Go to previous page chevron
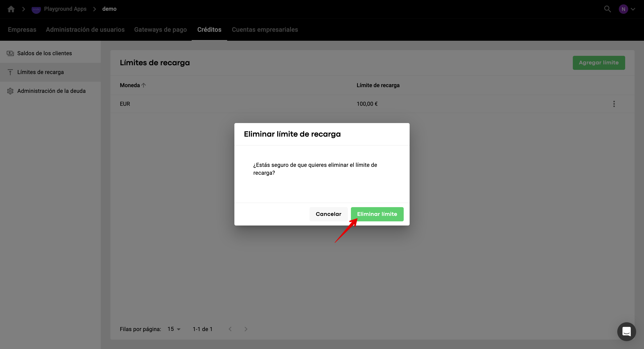644x349 pixels. tap(230, 329)
